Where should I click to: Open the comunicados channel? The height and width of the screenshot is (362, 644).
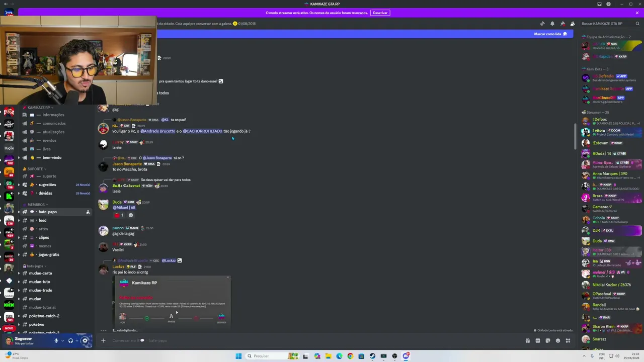click(56, 123)
